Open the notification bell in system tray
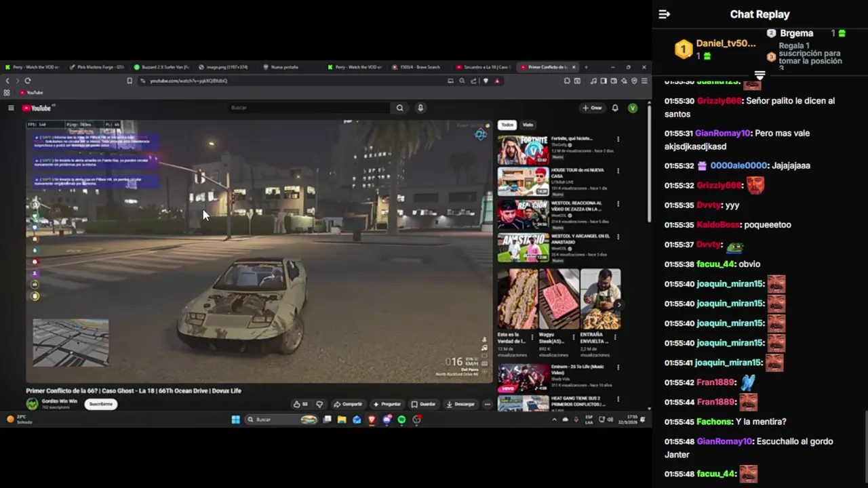 642,420
